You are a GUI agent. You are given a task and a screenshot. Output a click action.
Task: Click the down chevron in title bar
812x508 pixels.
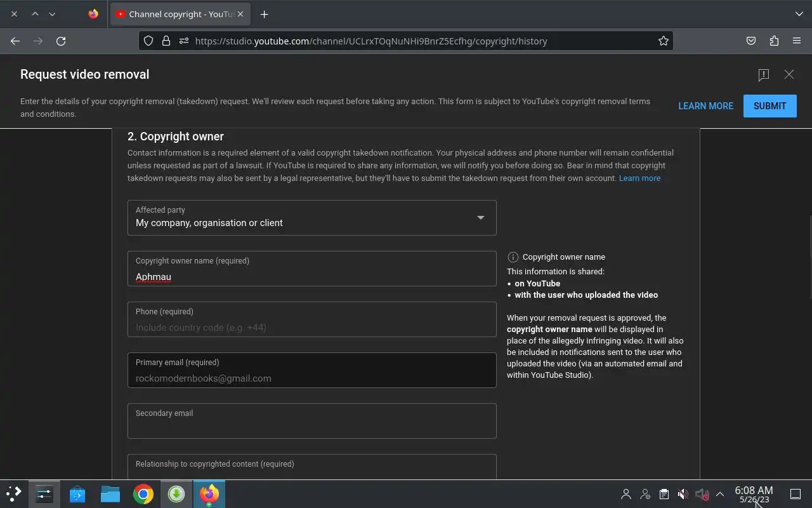(52, 14)
